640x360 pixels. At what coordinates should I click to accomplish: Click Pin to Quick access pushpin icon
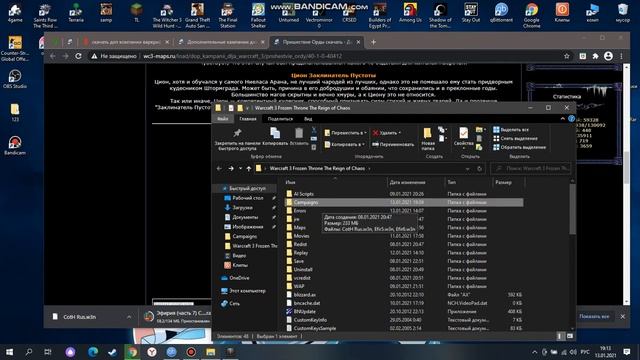tap(237, 133)
